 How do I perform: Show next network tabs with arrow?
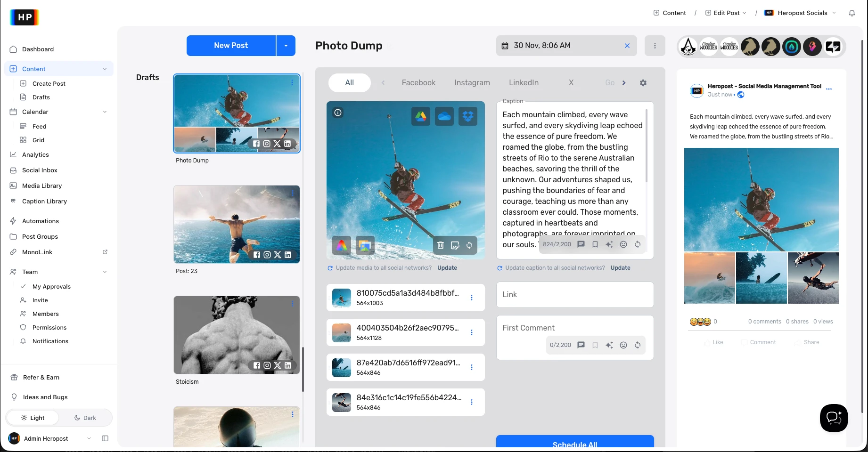[x=624, y=83]
